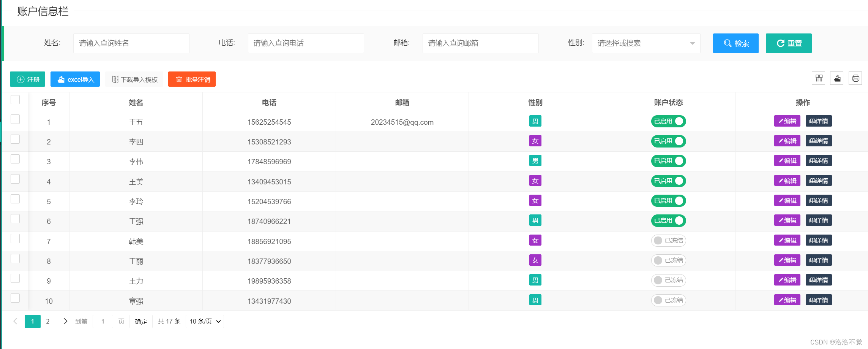The width and height of the screenshot is (868, 349).
Task: Edit the row for 韩美
Action: 787,241
